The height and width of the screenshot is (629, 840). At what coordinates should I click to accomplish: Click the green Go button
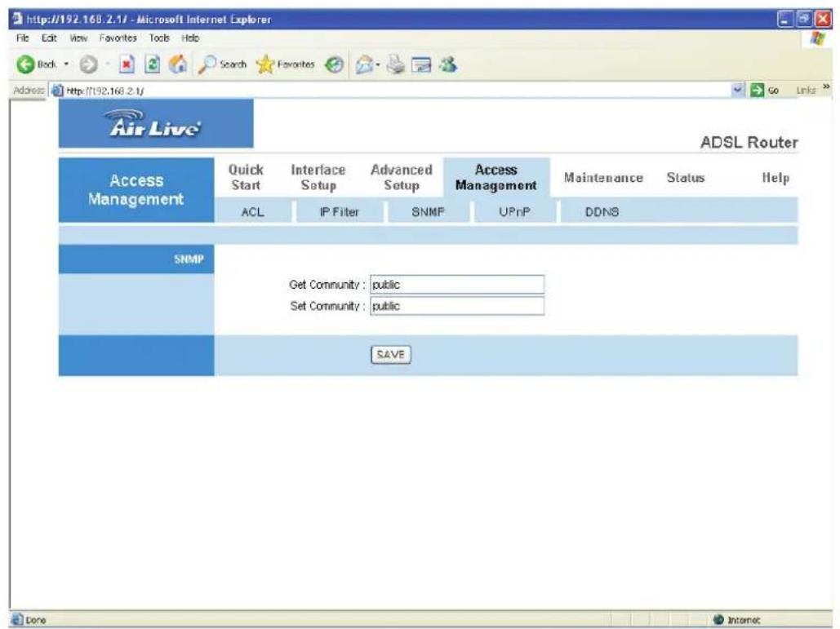click(764, 90)
